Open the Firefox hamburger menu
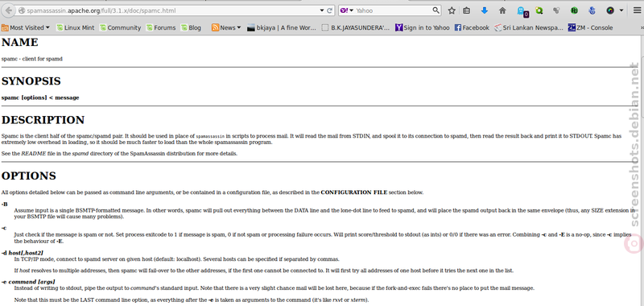The width and height of the screenshot is (644, 306). coord(637,10)
